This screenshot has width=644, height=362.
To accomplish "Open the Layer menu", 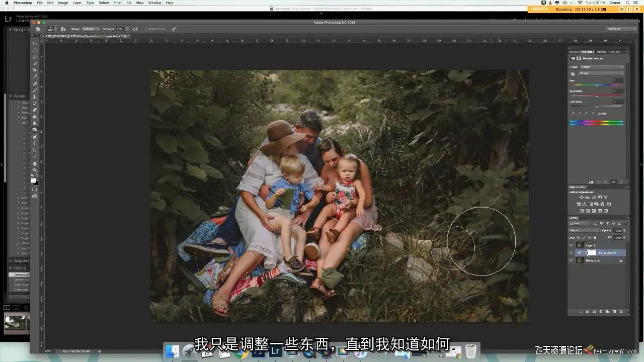I will point(77,3).
